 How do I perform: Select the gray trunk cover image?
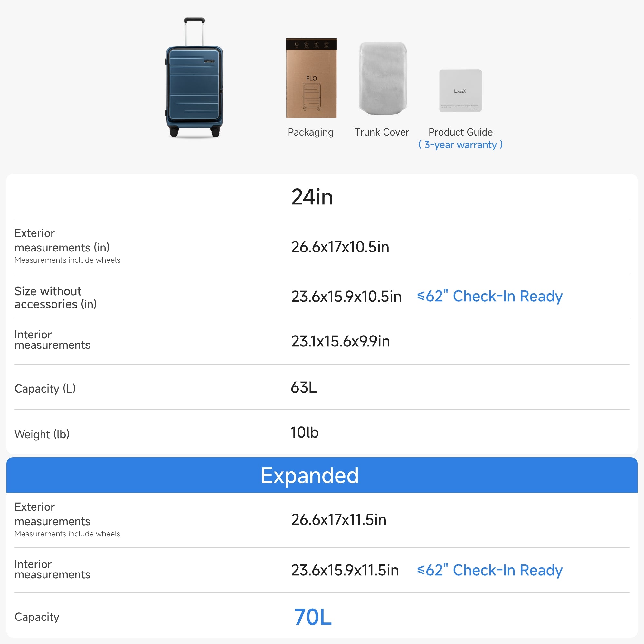point(383,78)
